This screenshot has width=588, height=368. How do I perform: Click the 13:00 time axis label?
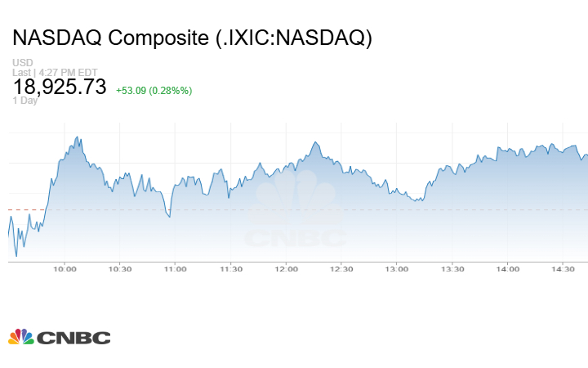coord(397,269)
